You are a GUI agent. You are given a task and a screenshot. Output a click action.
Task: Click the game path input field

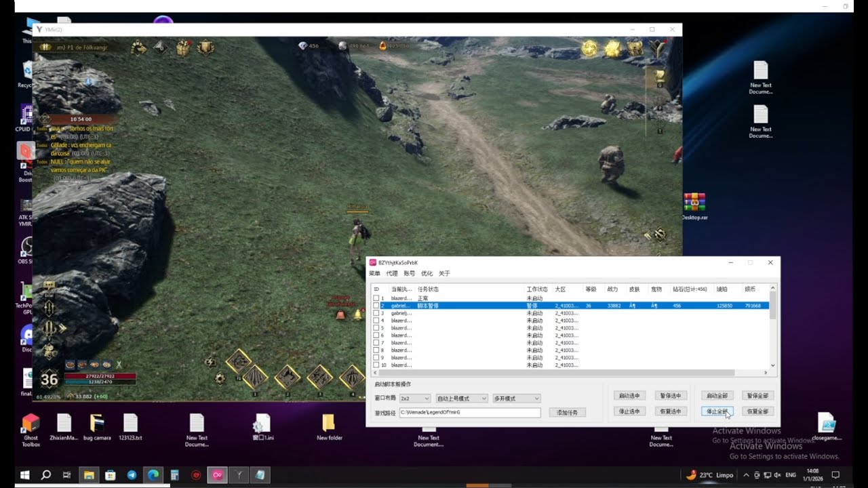[470, 412]
